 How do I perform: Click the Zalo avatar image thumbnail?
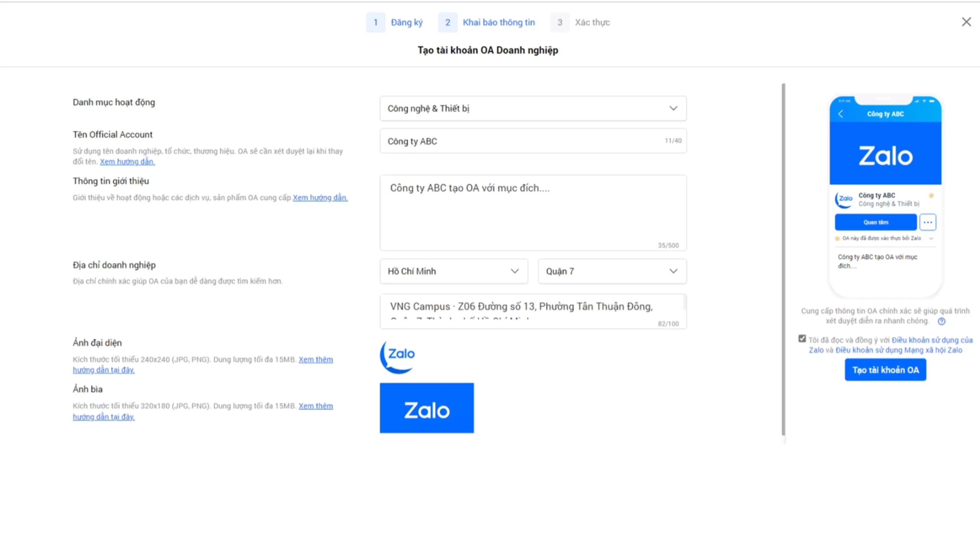[x=398, y=356]
